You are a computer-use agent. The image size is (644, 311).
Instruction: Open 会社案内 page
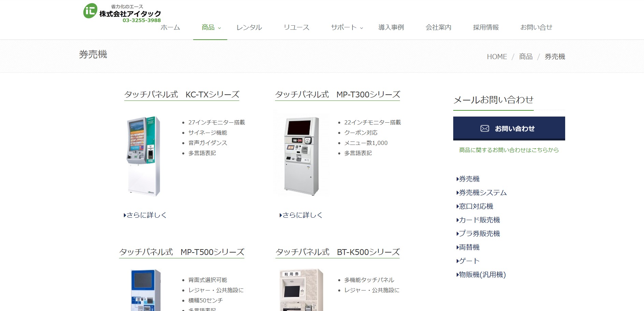tap(439, 27)
